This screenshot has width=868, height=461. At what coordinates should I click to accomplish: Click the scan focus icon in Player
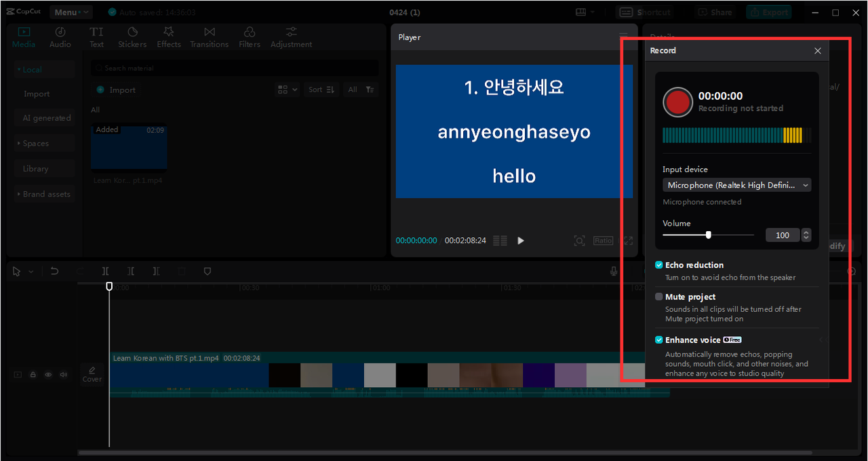579,241
